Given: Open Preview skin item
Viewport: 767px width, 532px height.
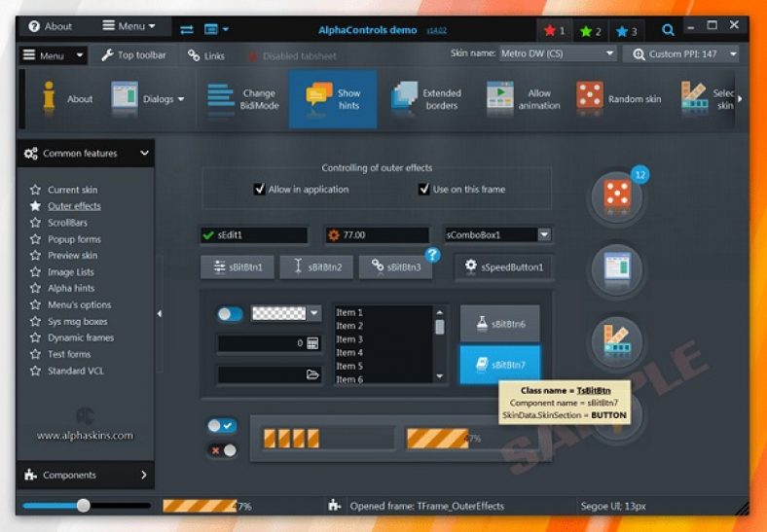Looking at the screenshot, I should (72, 255).
